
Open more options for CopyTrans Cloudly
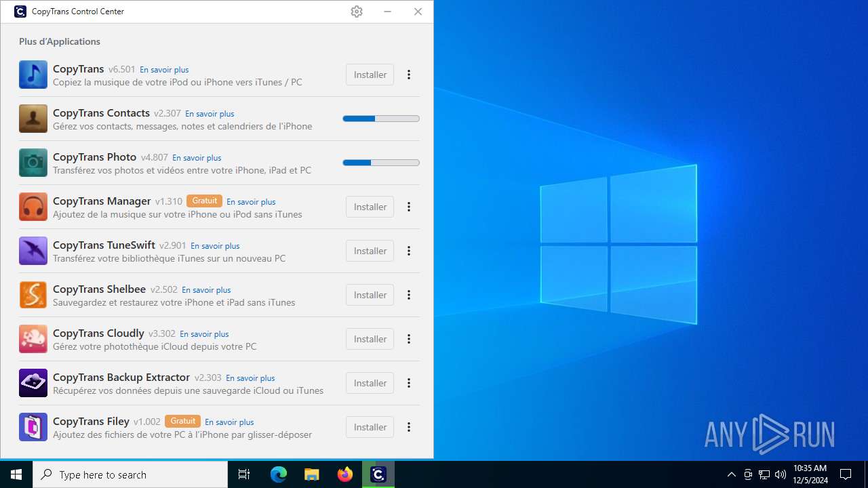[x=409, y=339]
